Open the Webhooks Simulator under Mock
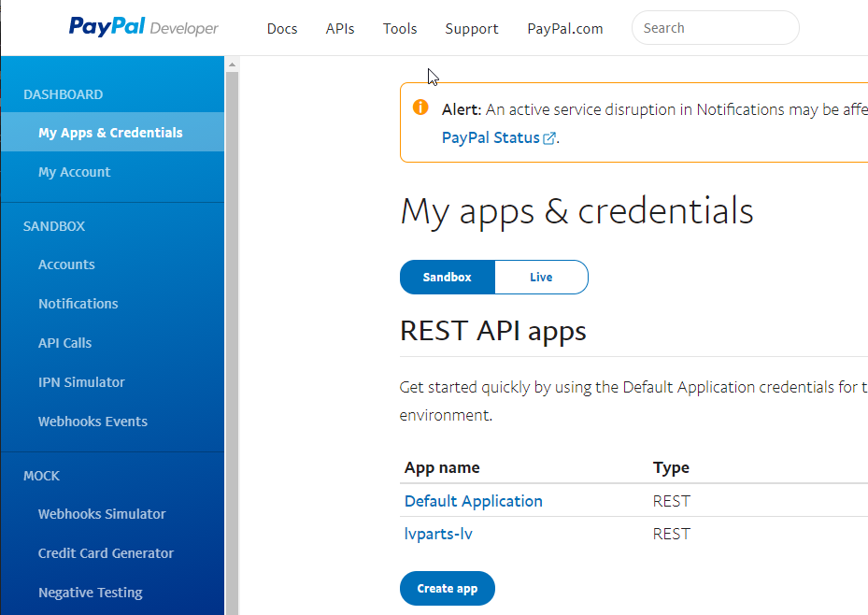This screenshot has height=615, width=868. point(102,514)
